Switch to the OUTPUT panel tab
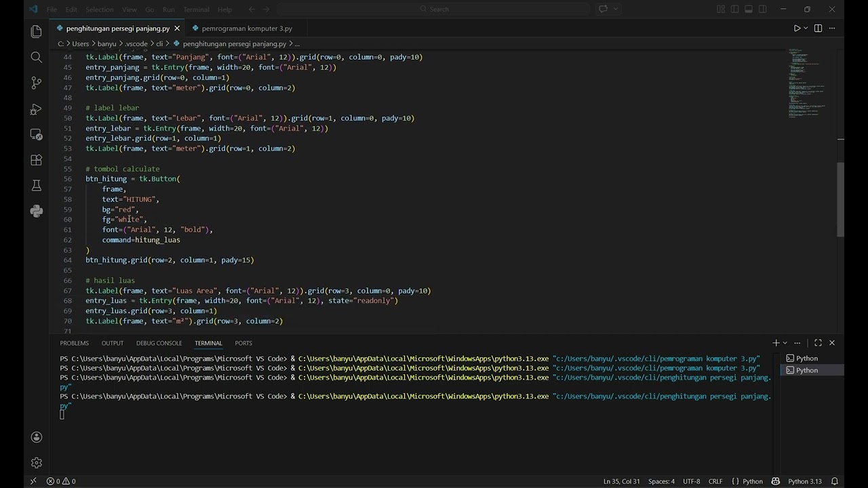Viewport: 868px width, 488px height. (113, 343)
